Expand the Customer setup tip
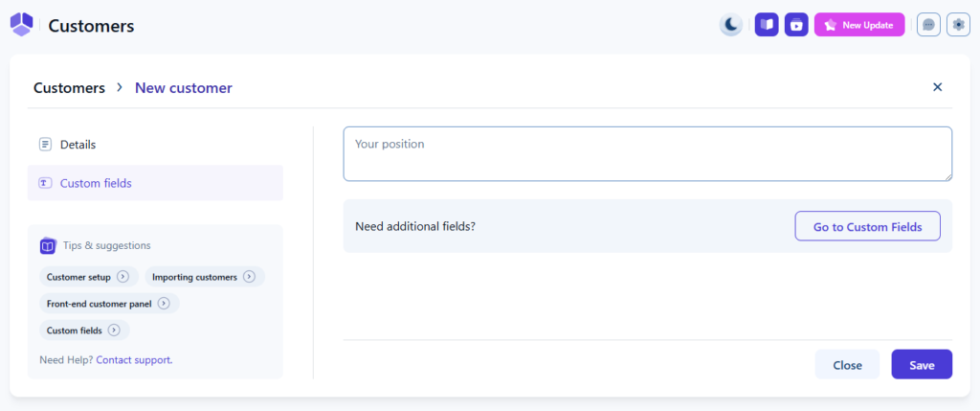Viewport: 980px width, 411px height. pos(88,277)
